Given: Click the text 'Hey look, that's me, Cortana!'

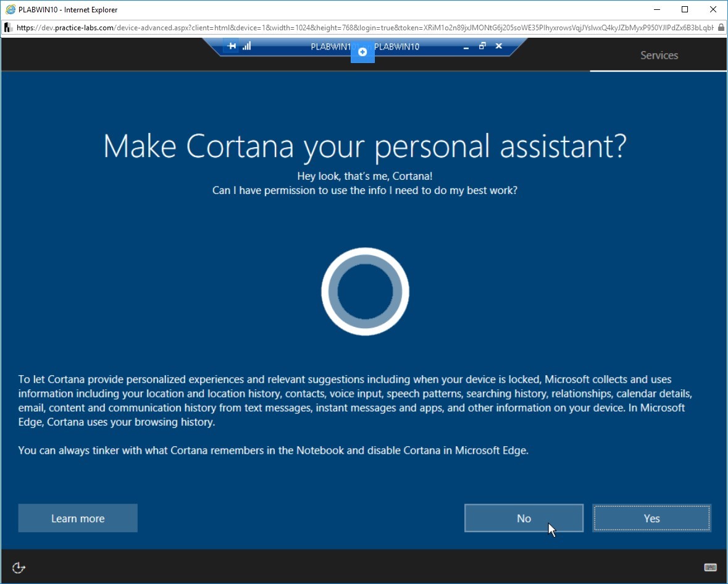Looking at the screenshot, I should (x=365, y=176).
